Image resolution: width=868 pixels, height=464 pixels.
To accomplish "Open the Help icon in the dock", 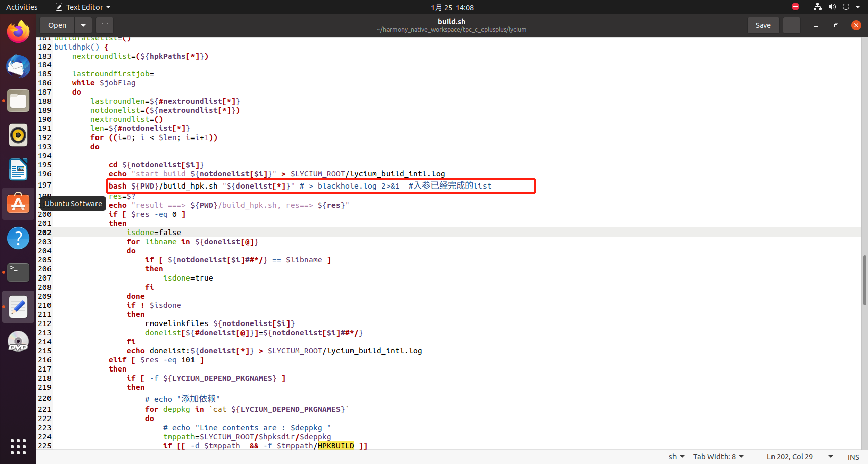I will [x=18, y=238].
